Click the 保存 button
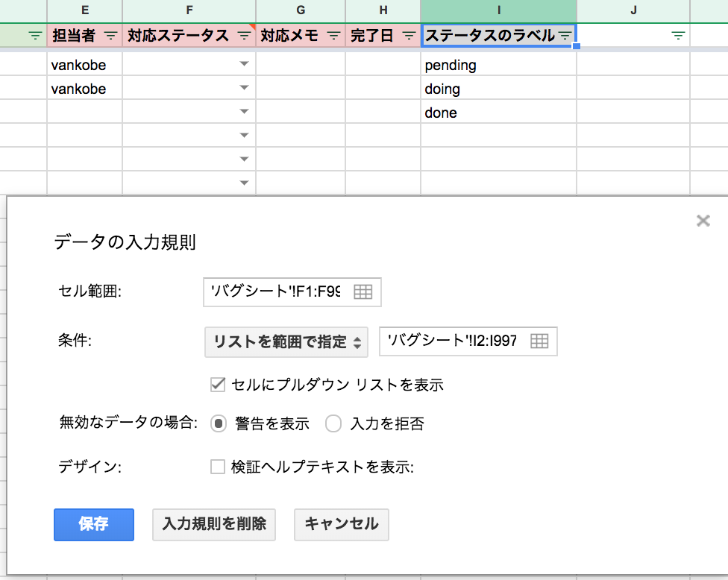 click(x=93, y=524)
